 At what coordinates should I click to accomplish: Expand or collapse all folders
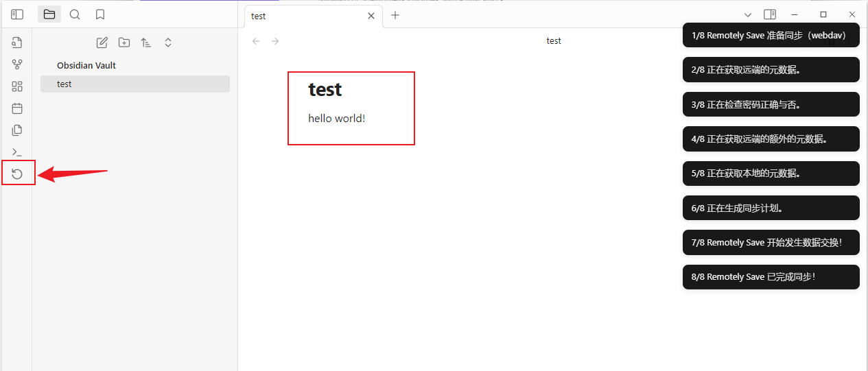click(168, 43)
